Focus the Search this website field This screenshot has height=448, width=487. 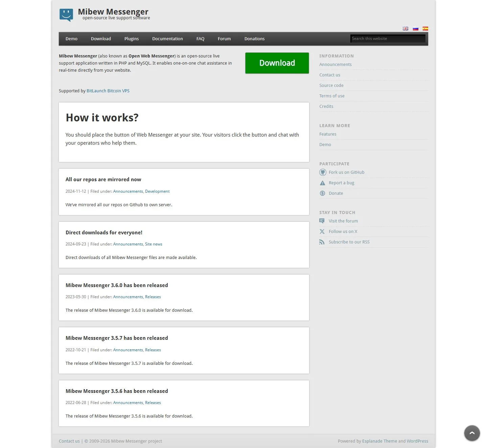388,39
